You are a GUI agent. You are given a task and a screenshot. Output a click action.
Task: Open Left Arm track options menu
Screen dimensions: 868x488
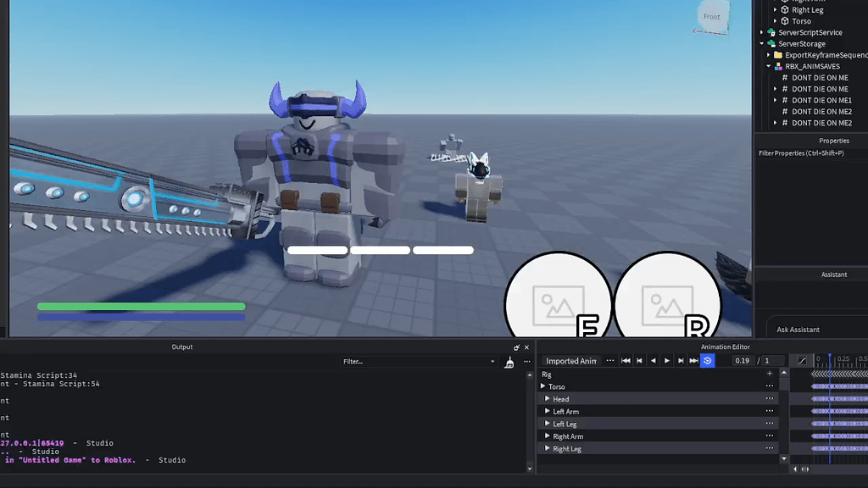click(x=770, y=411)
